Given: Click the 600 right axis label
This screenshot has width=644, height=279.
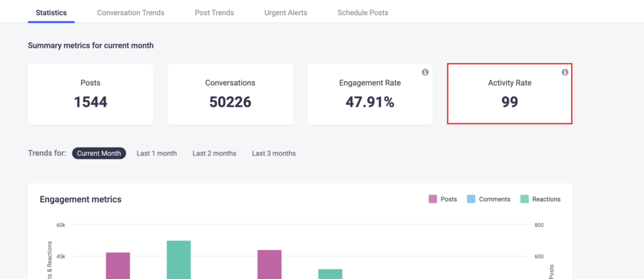Looking at the screenshot, I should (539, 256).
